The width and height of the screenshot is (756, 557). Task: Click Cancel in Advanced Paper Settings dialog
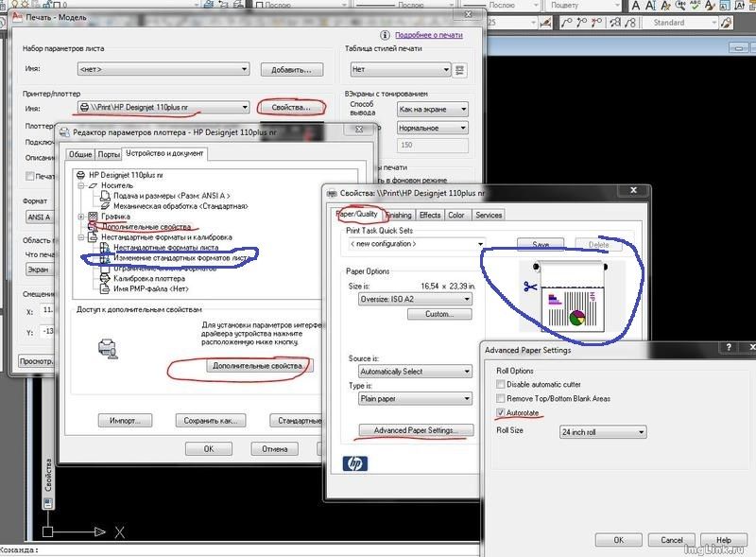[672, 540]
